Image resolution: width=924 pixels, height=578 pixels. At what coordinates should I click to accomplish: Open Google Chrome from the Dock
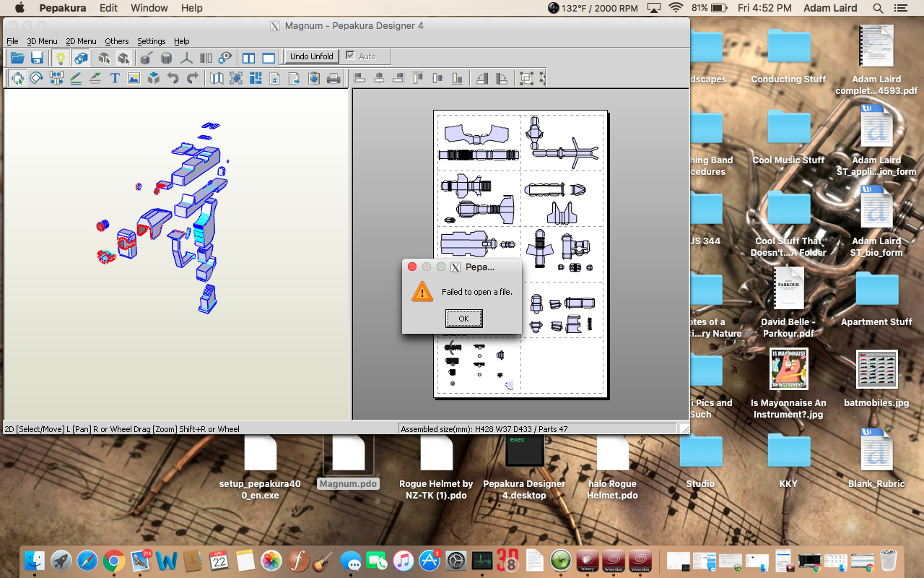pos(113,560)
